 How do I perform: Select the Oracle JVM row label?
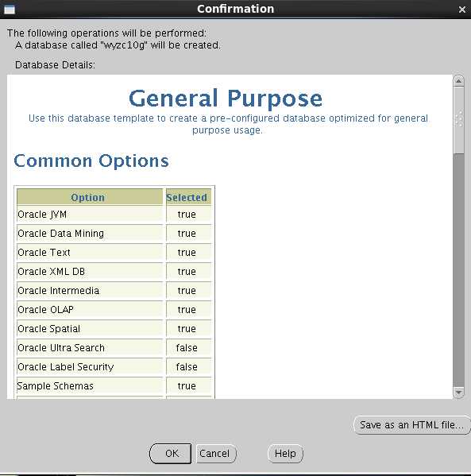click(x=42, y=215)
